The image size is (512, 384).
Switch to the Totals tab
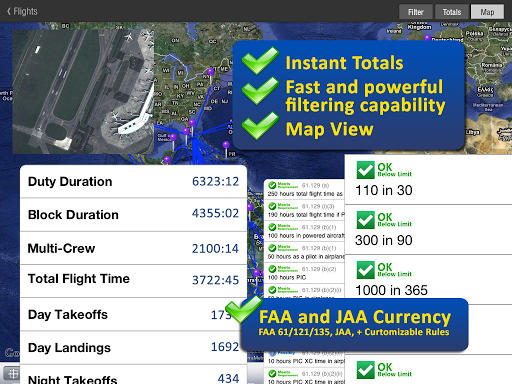[452, 12]
